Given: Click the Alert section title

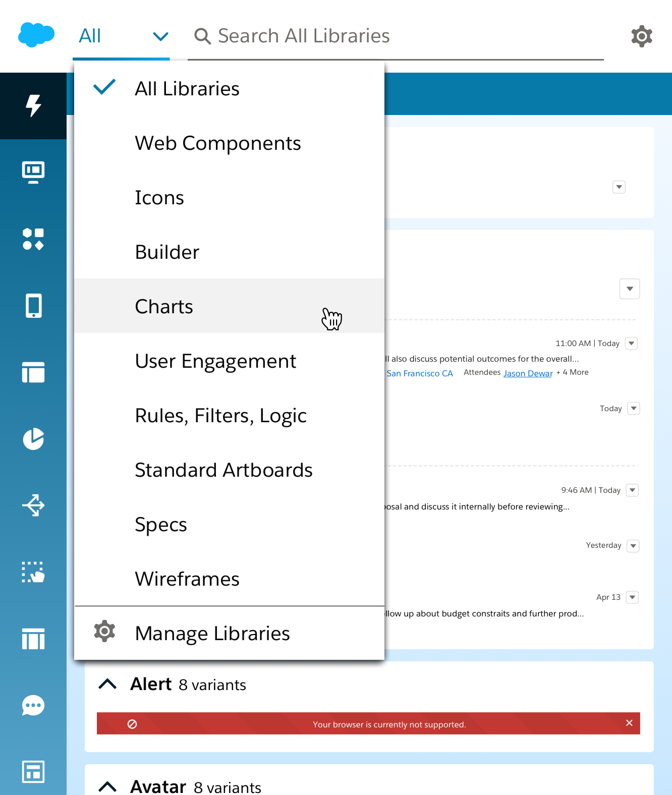Looking at the screenshot, I should (151, 684).
